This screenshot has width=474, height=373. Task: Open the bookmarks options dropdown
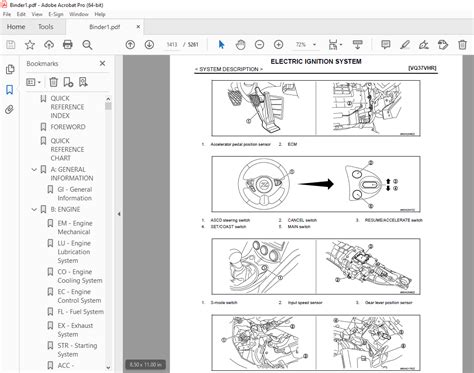tap(33, 82)
